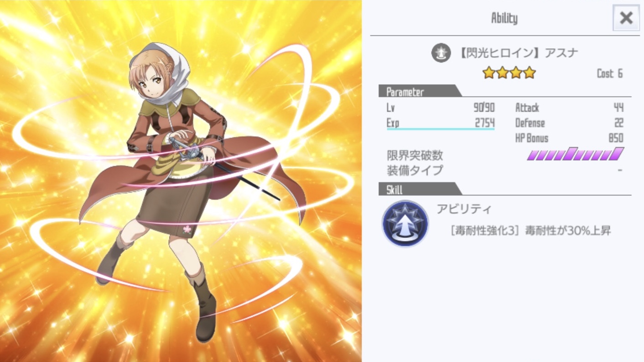Image resolution: width=644 pixels, height=362 pixels.
Task: Close the Ability panel with the X button
Action: (x=626, y=18)
